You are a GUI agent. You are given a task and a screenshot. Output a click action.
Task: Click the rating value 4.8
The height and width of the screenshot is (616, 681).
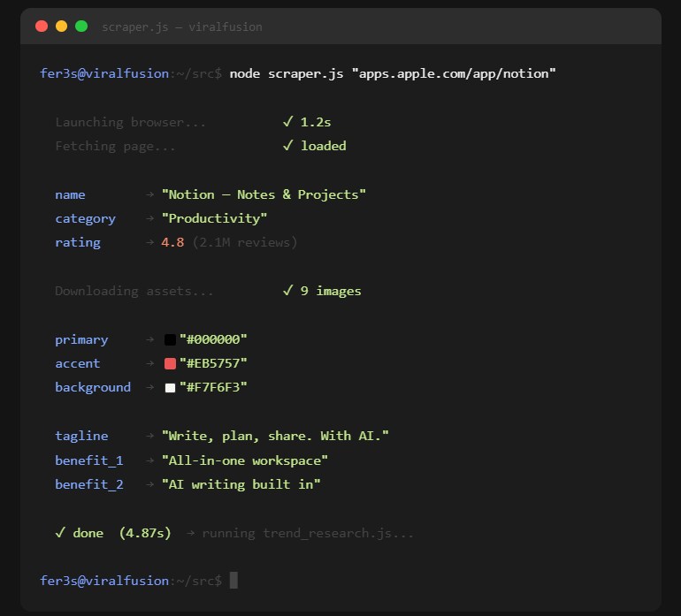[x=172, y=243]
